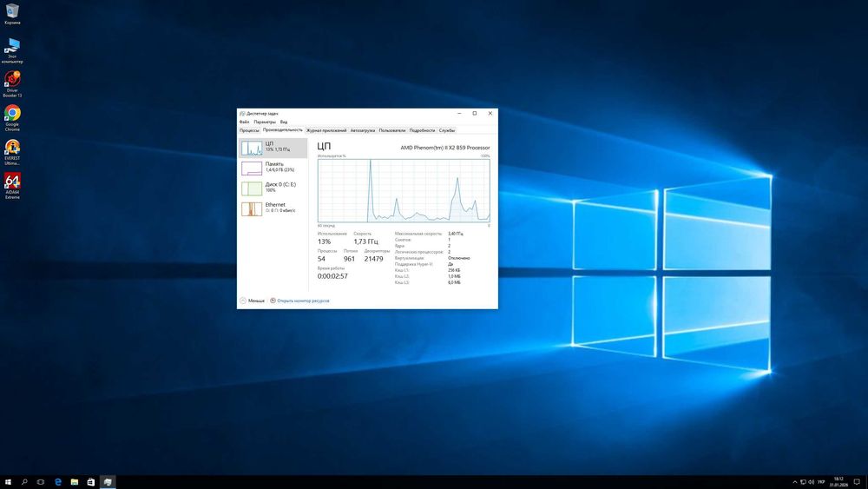Image resolution: width=868 pixels, height=489 pixels.
Task: Open Task View on the taskbar
Action: click(41, 482)
